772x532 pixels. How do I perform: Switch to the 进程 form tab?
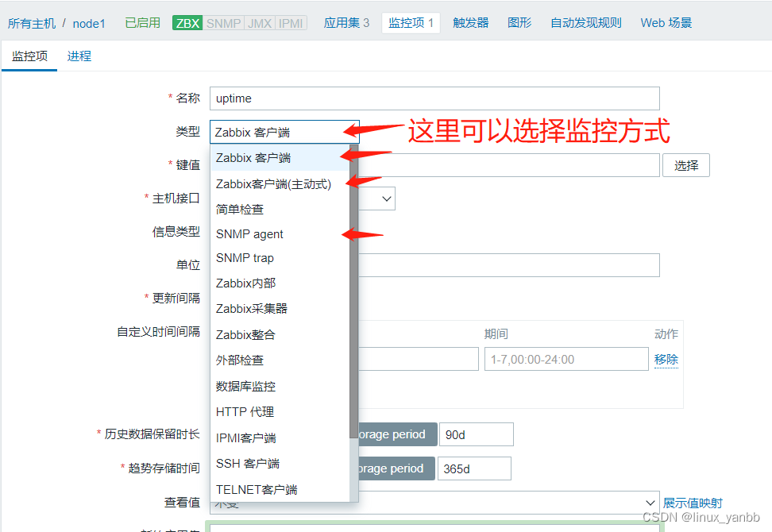point(79,56)
